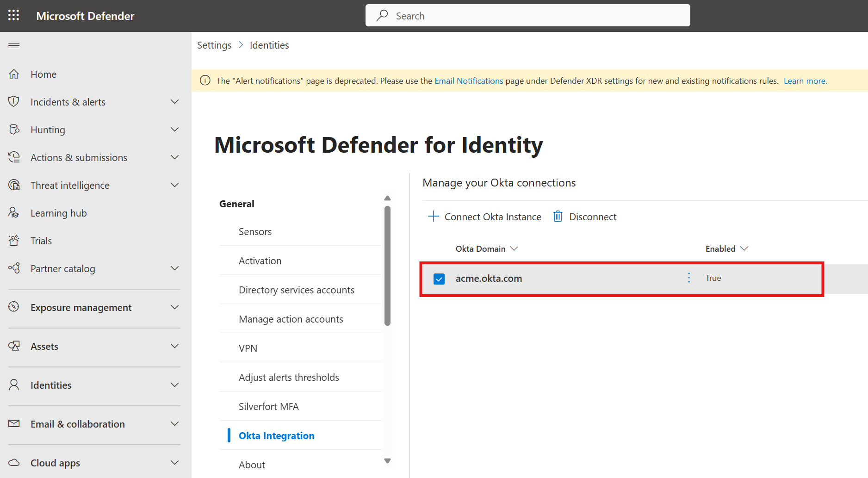Sort by the Enabled column header
The image size is (868, 478).
pyautogui.click(x=726, y=248)
